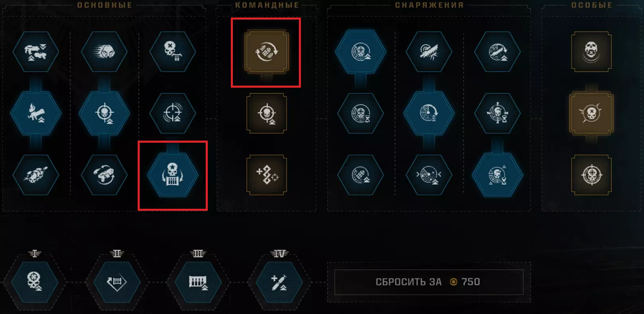
Task: Pick the highlighted skull-with-ammo-crate perk
Action: 173,175
